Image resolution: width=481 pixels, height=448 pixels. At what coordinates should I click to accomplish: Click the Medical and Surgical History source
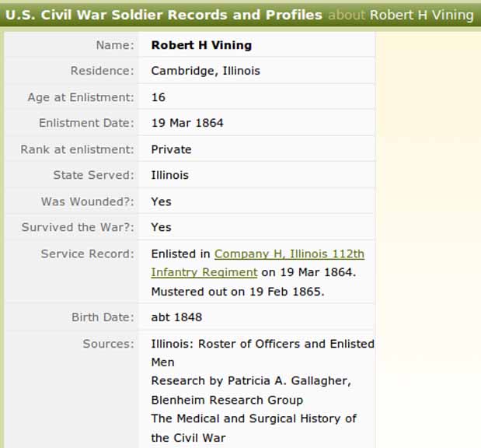pyautogui.click(x=253, y=418)
